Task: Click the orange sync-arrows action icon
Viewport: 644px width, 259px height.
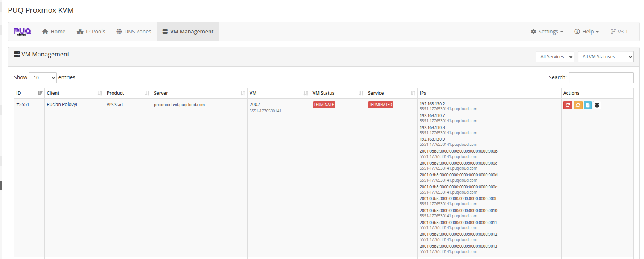Action: (578, 105)
